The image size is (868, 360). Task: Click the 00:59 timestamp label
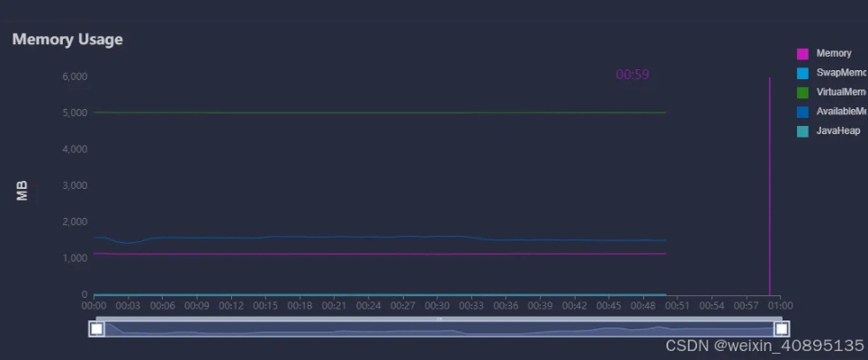point(632,75)
